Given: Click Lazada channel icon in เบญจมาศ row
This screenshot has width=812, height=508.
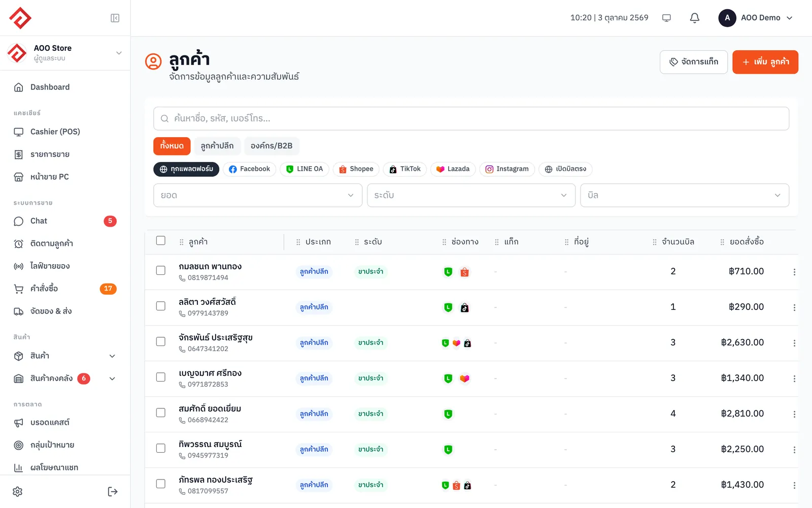Looking at the screenshot, I should coord(464,378).
